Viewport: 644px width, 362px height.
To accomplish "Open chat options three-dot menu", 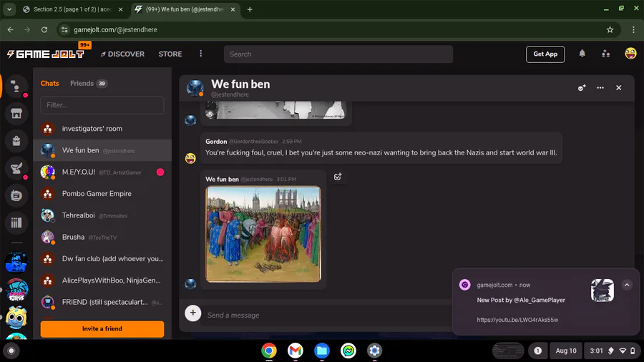I will pyautogui.click(x=600, y=88).
